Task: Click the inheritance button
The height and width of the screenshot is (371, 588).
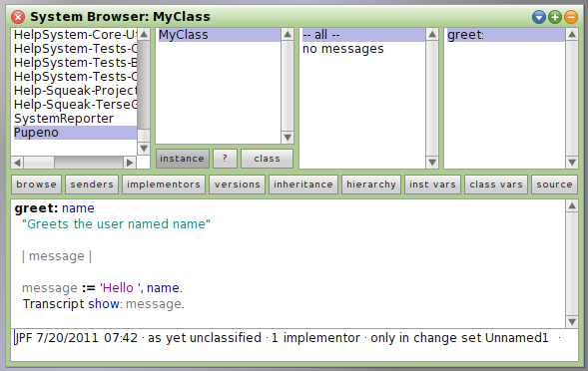Action: (303, 185)
